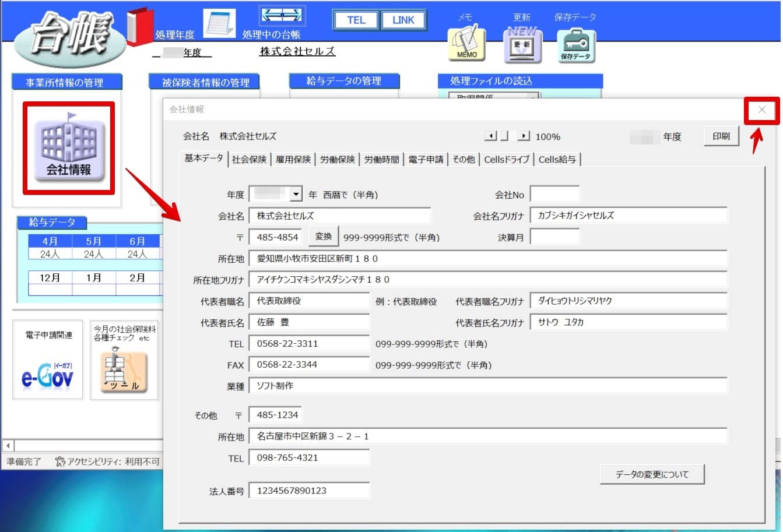The width and height of the screenshot is (783, 532).
Task: Switch to the 電子申請 tab
Action: pos(426,159)
